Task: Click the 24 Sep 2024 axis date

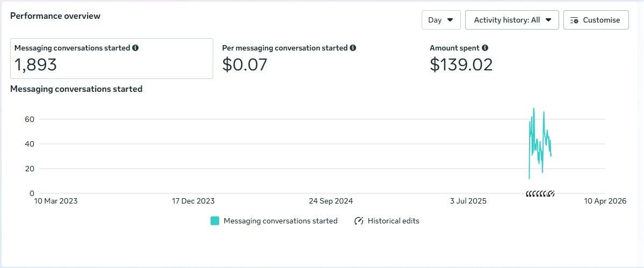Action: pos(331,201)
